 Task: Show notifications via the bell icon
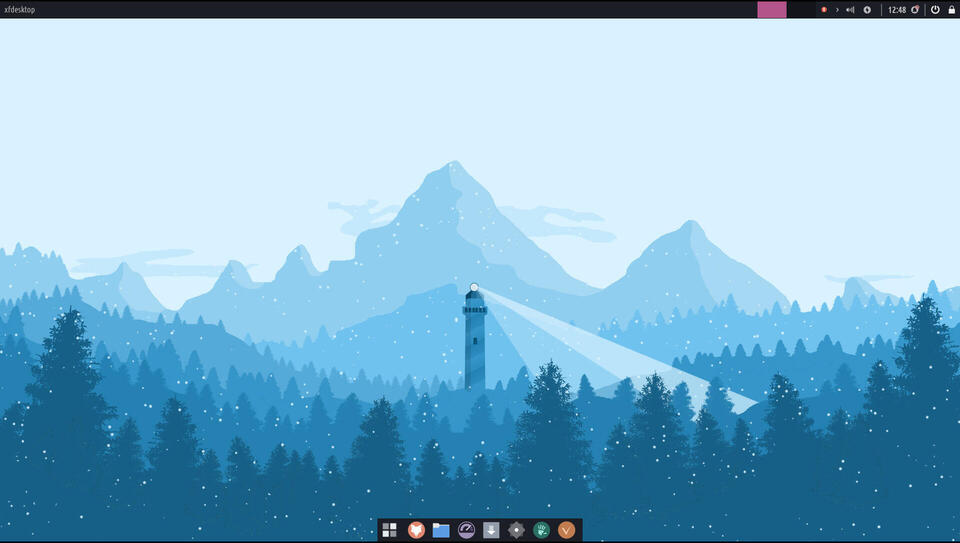click(915, 9)
